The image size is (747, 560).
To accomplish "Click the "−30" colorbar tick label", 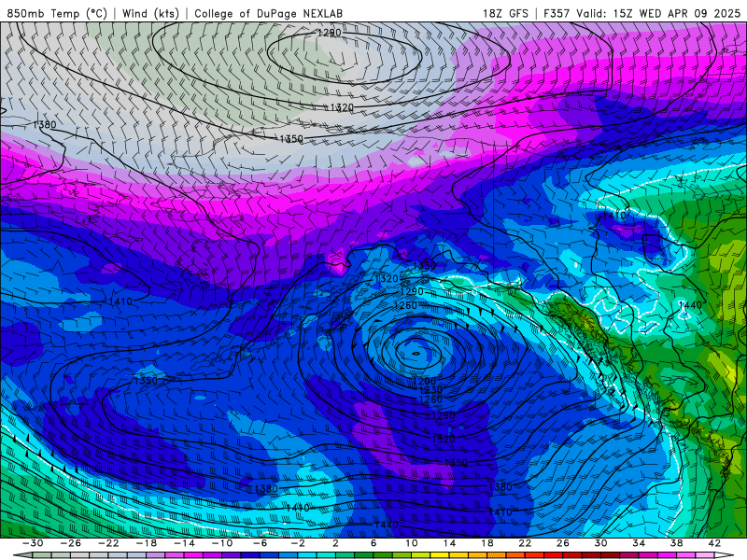I will 33,543.
